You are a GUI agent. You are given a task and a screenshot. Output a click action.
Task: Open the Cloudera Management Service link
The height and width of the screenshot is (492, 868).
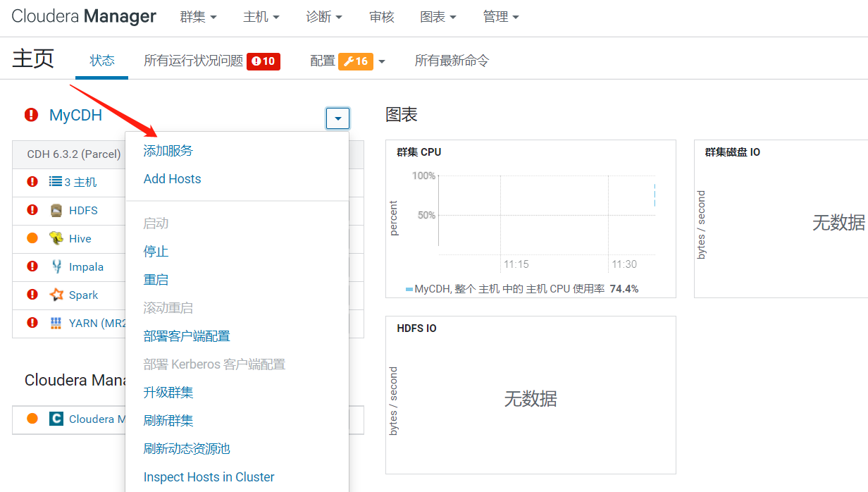point(97,419)
